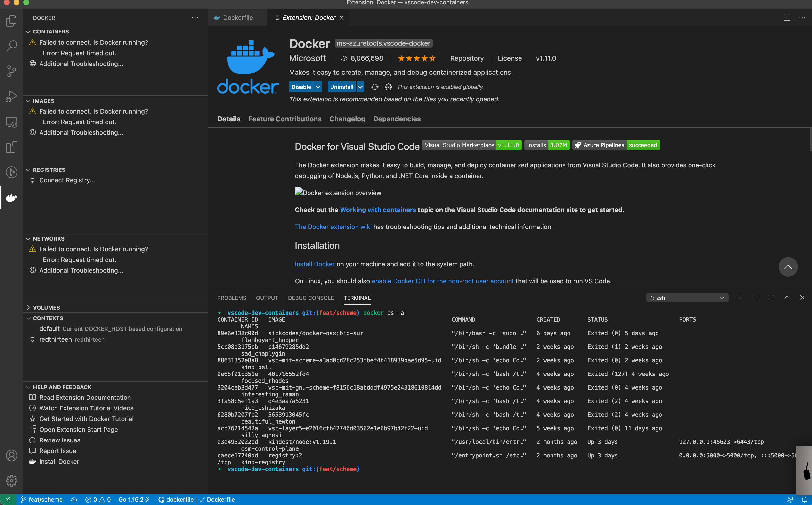Open the extension Repository link
The height and width of the screenshot is (505, 812).
tap(467, 58)
